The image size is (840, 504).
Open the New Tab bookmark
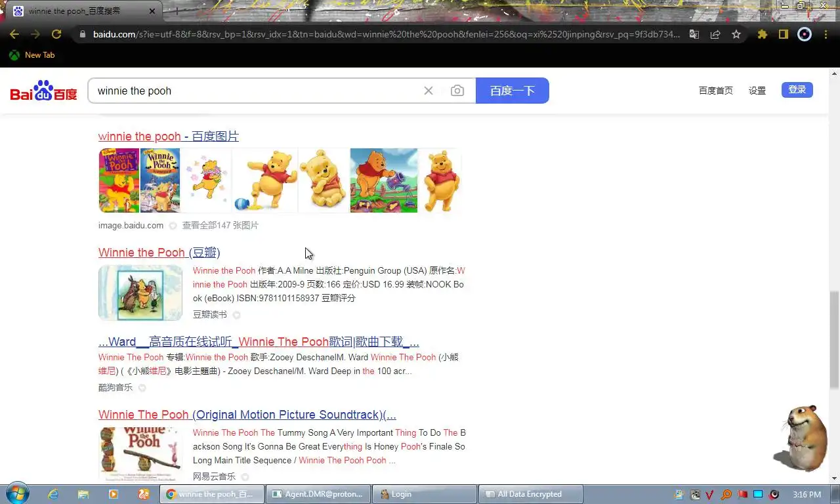31,55
